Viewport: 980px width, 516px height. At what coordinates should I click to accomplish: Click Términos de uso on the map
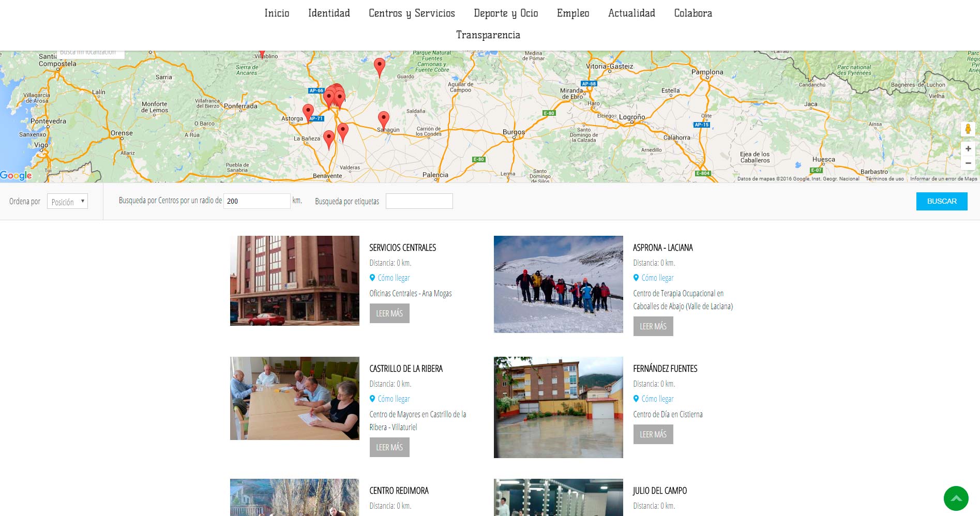pos(885,179)
